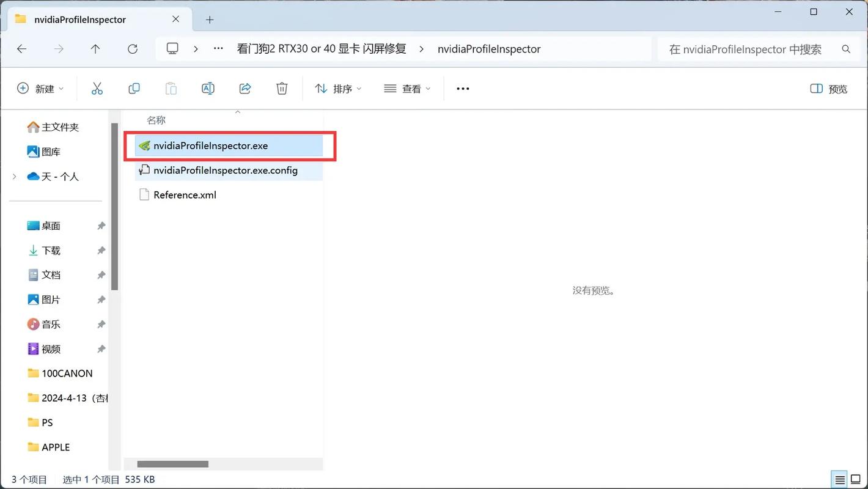Viewport: 868px width, 489px height.
Task: Close the nvidiaProfileInspector tab
Action: click(175, 19)
